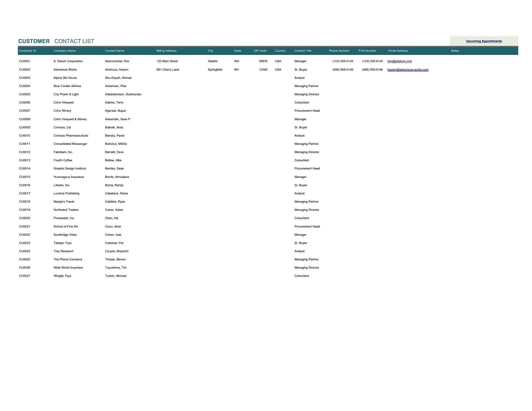Select the Barkóczi, Miklós cell
Screen dimensions: 532x411
click(x=116, y=144)
